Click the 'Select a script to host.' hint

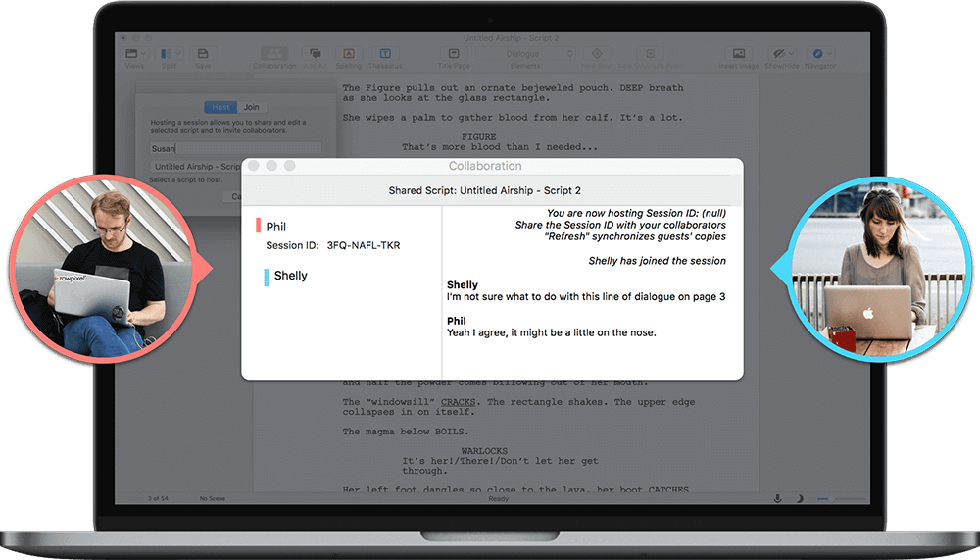[185, 180]
